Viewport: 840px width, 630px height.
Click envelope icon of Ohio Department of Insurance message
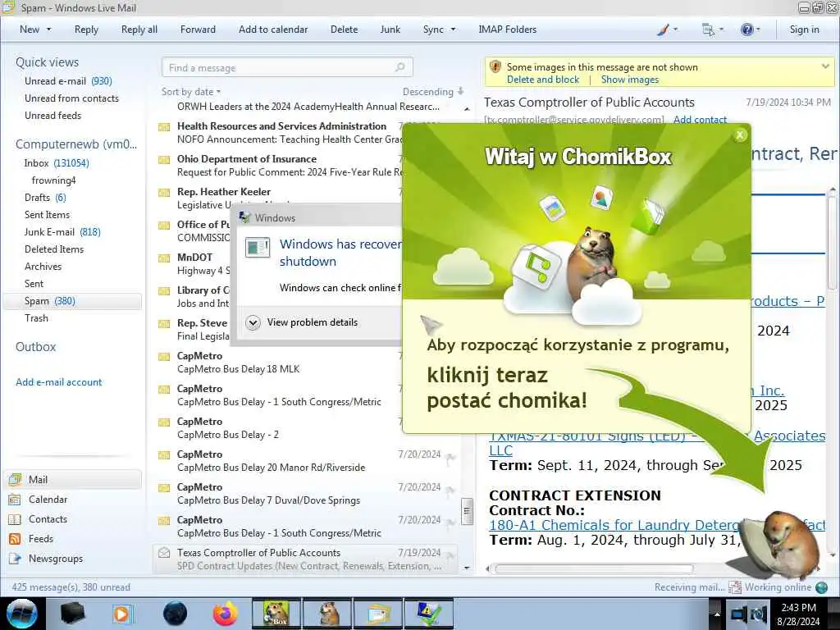tap(164, 160)
